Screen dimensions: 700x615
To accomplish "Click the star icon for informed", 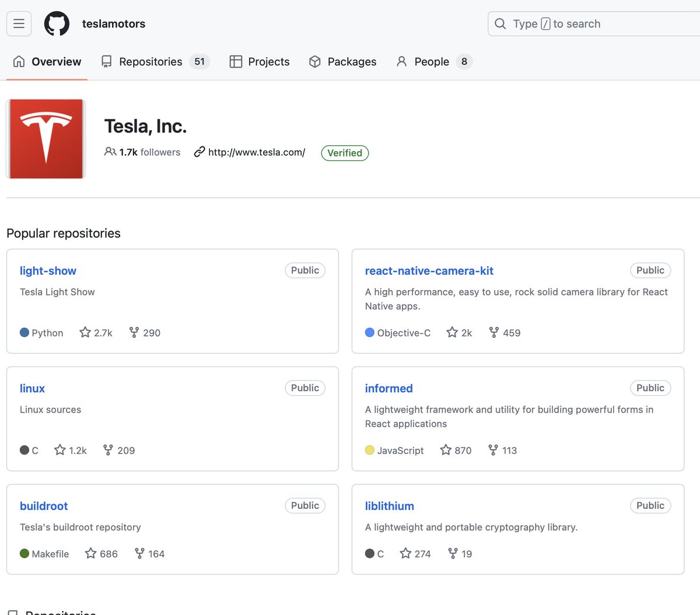I will tap(446, 450).
